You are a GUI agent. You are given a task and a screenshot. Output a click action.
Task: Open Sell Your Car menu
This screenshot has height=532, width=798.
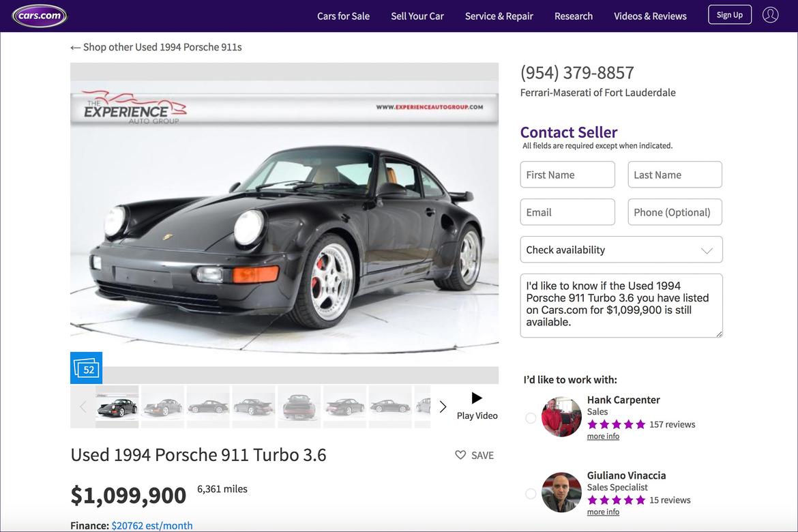click(417, 16)
